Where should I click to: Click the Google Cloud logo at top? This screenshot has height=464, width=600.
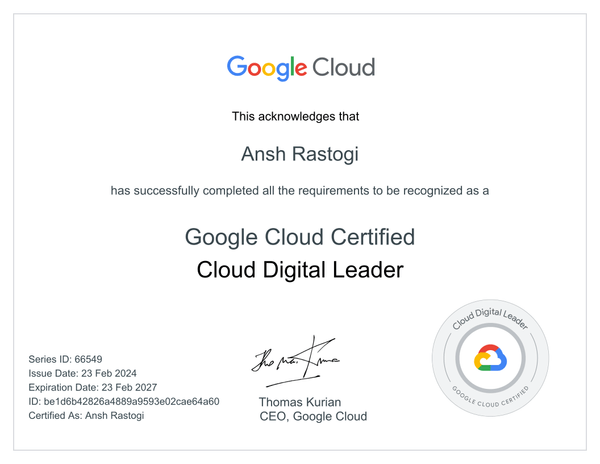pos(301,68)
